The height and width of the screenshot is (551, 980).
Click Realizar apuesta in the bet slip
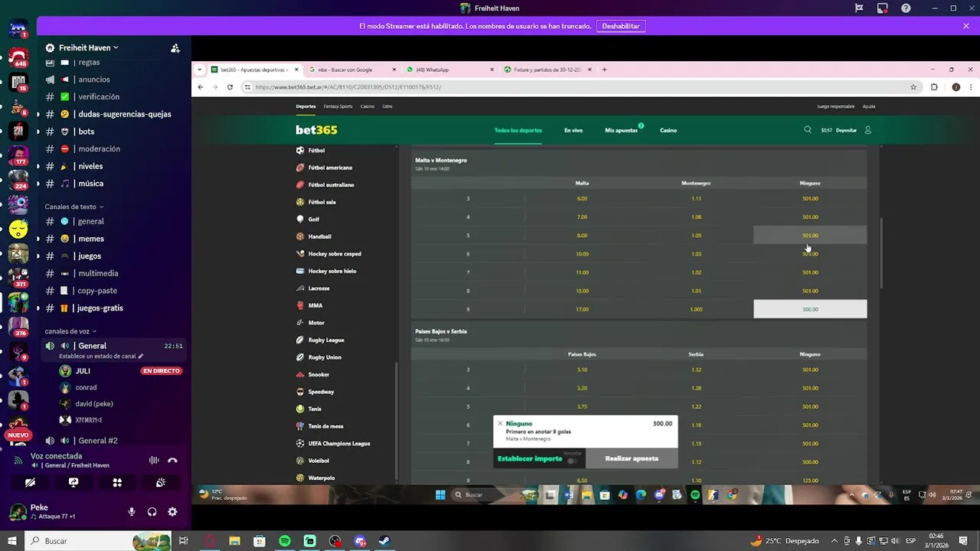pyautogui.click(x=632, y=458)
